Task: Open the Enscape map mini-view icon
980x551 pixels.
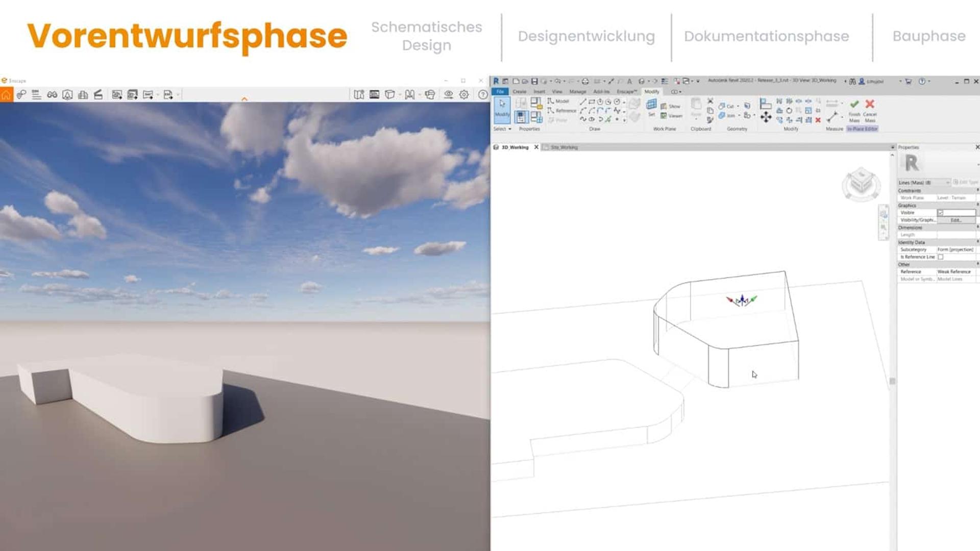Action: (x=359, y=95)
